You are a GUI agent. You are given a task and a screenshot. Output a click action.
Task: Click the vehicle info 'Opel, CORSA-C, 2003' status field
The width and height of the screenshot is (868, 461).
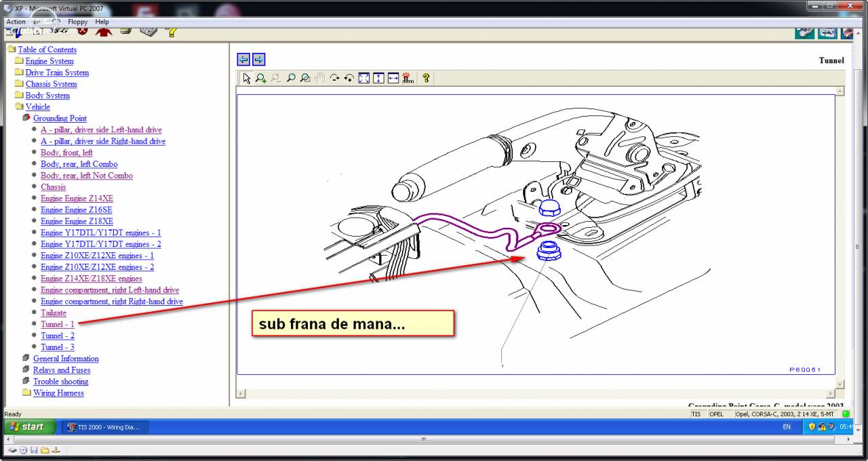[787, 414]
